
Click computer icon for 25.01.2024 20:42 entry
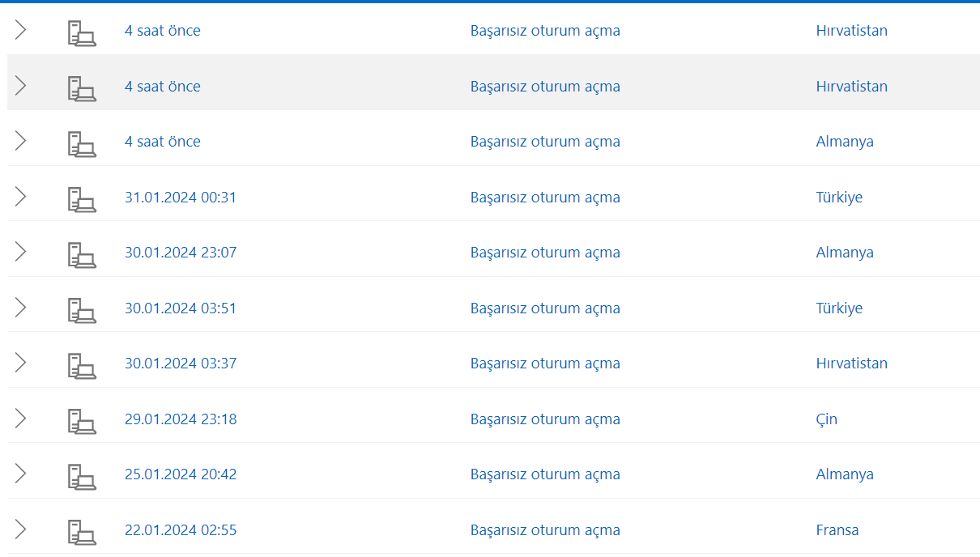pos(81,475)
